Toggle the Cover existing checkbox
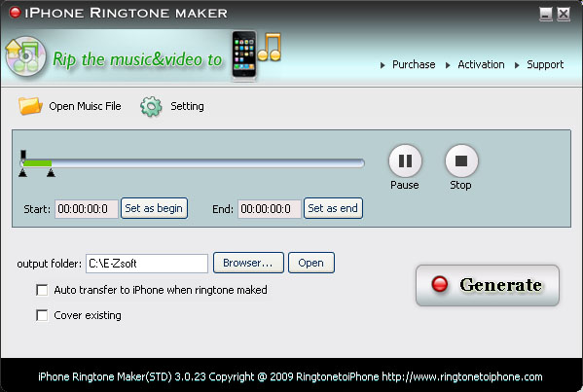This screenshot has height=392, width=583. coord(42,315)
